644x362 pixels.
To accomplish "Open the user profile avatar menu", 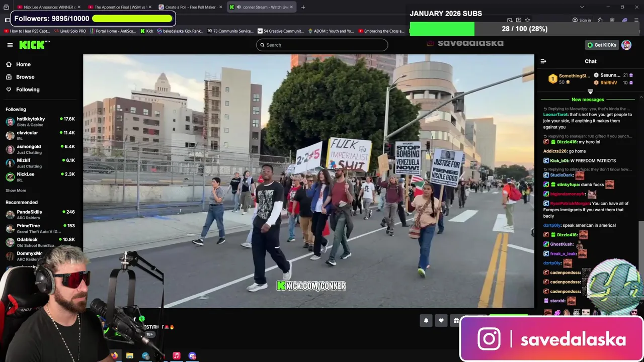I will 626,45.
